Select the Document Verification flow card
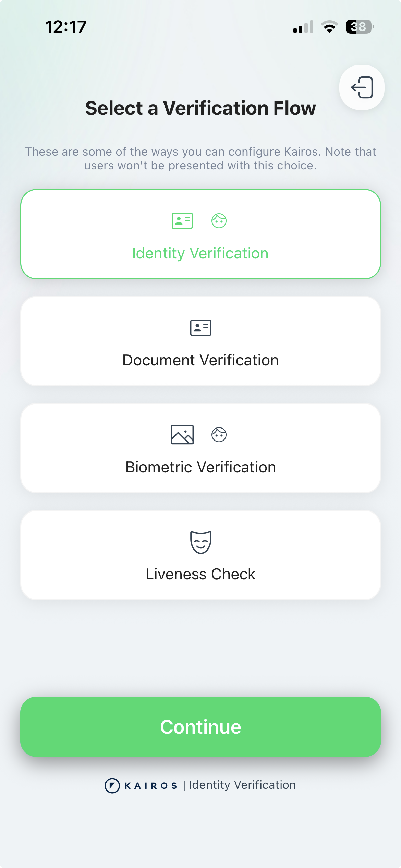The image size is (401, 868). [200, 341]
